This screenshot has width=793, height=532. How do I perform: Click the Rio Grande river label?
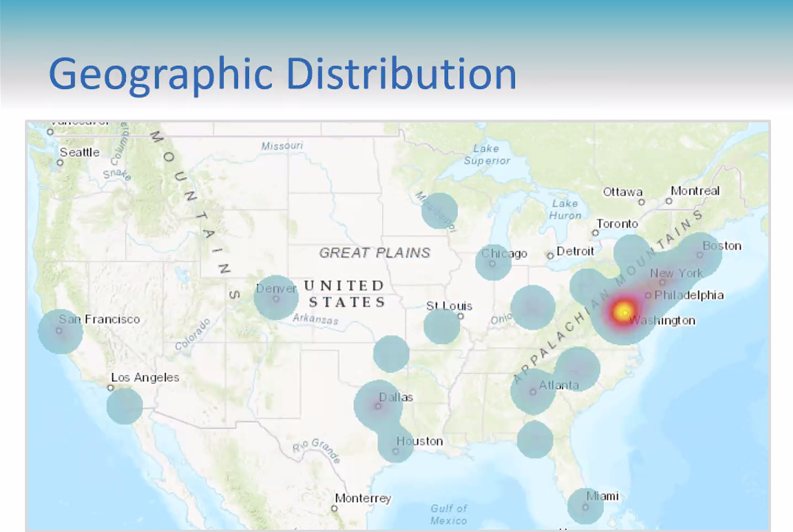pyautogui.click(x=317, y=449)
